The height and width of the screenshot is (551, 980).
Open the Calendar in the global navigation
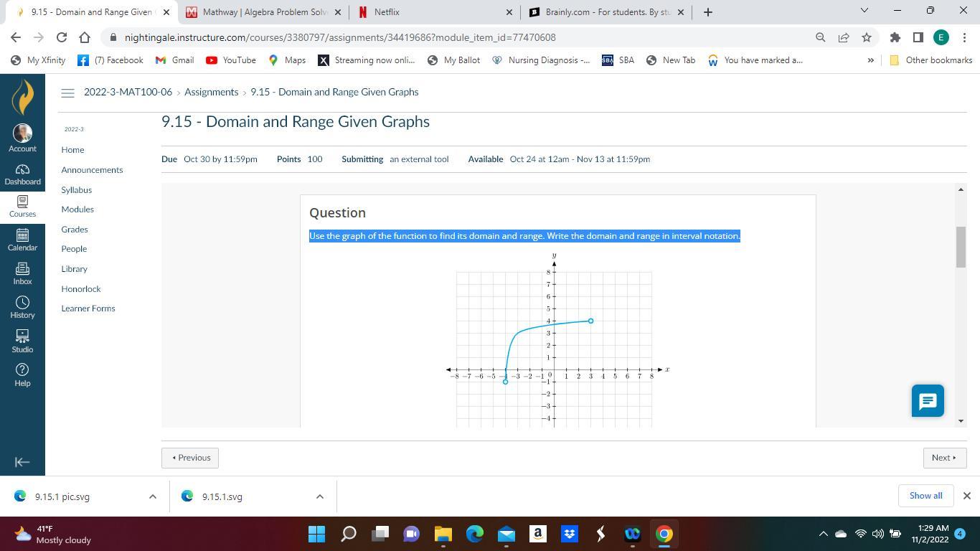coord(22,240)
